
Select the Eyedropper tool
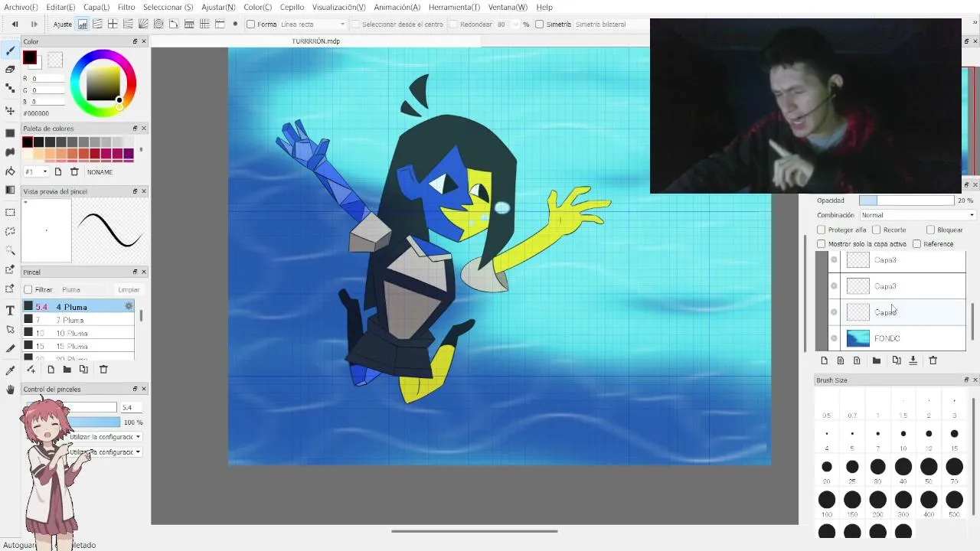pos(10,370)
